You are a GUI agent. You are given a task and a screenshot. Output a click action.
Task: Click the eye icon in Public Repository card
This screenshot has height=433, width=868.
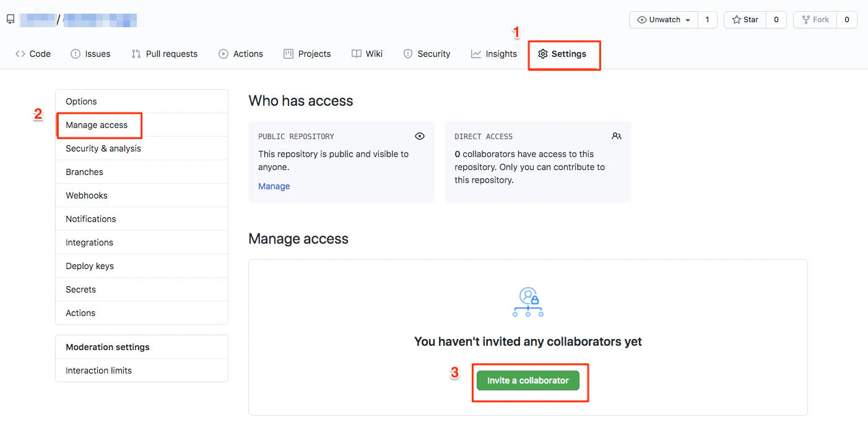point(420,136)
